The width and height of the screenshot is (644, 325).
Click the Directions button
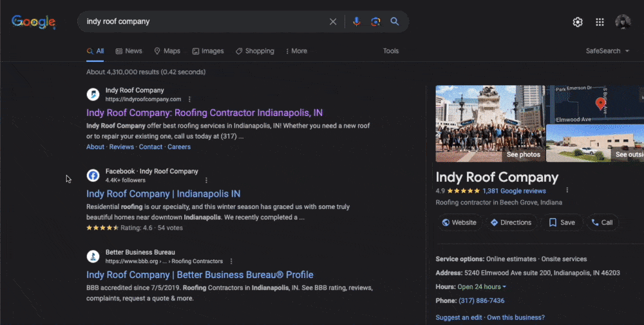[511, 222]
